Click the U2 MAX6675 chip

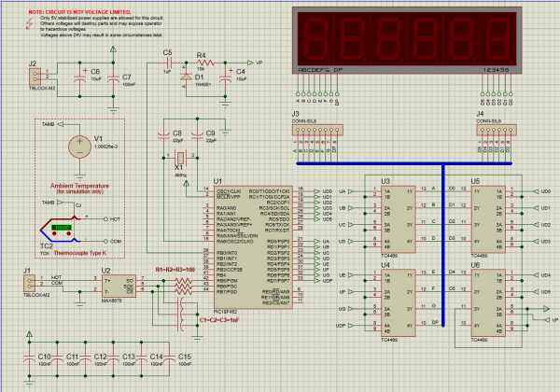point(119,287)
